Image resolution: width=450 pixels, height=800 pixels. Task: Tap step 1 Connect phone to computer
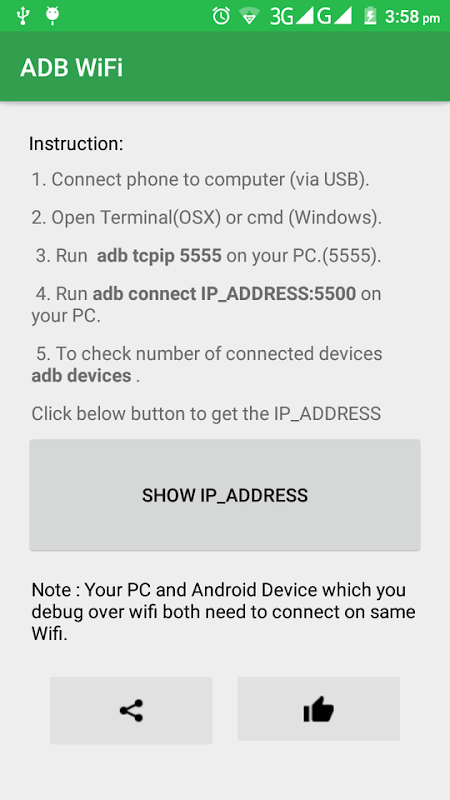[x=200, y=180]
